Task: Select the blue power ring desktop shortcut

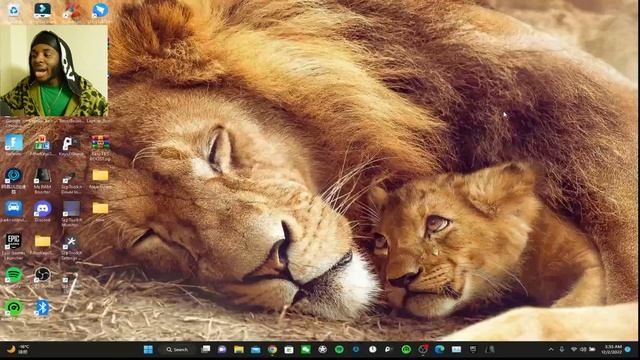Action: (x=14, y=176)
